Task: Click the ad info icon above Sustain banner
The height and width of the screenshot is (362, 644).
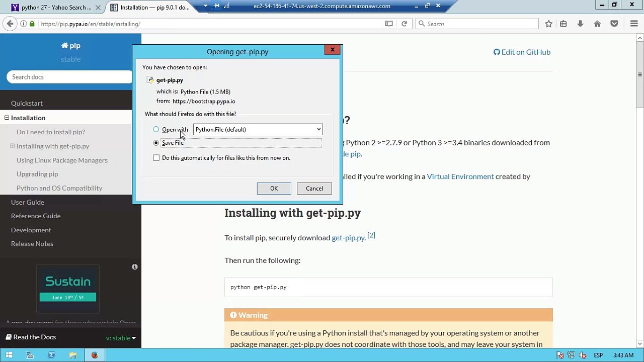Action: [135, 267]
